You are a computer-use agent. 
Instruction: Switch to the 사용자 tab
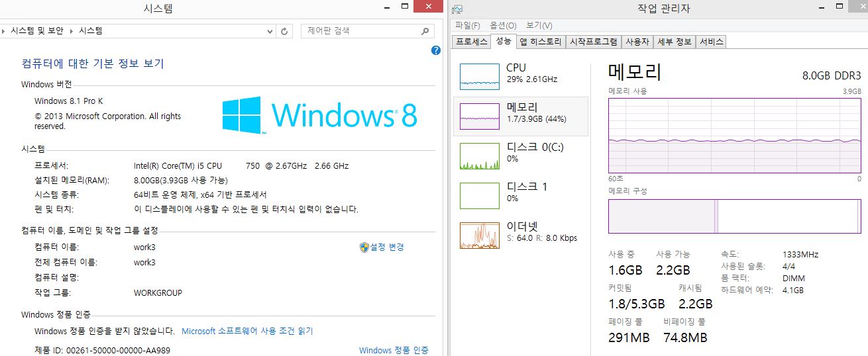pos(637,42)
